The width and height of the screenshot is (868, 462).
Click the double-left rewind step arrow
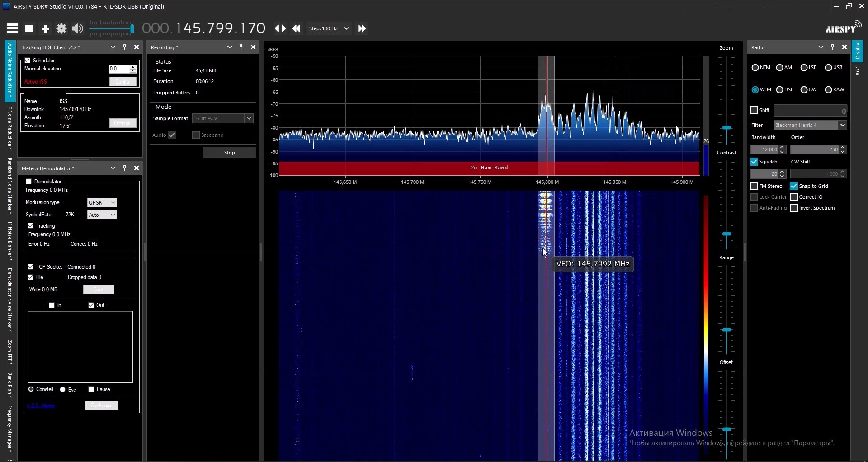(x=296, y=28)
